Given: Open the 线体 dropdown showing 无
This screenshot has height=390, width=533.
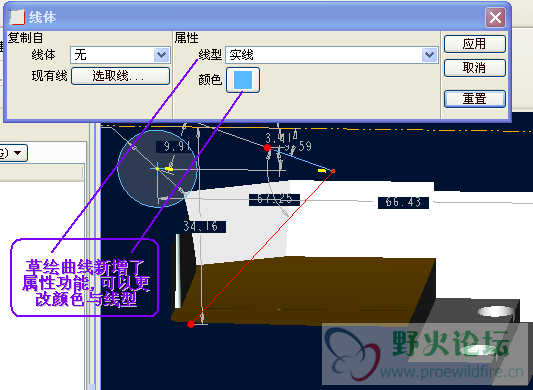Looking at the screenshot, I should (120, 55).
